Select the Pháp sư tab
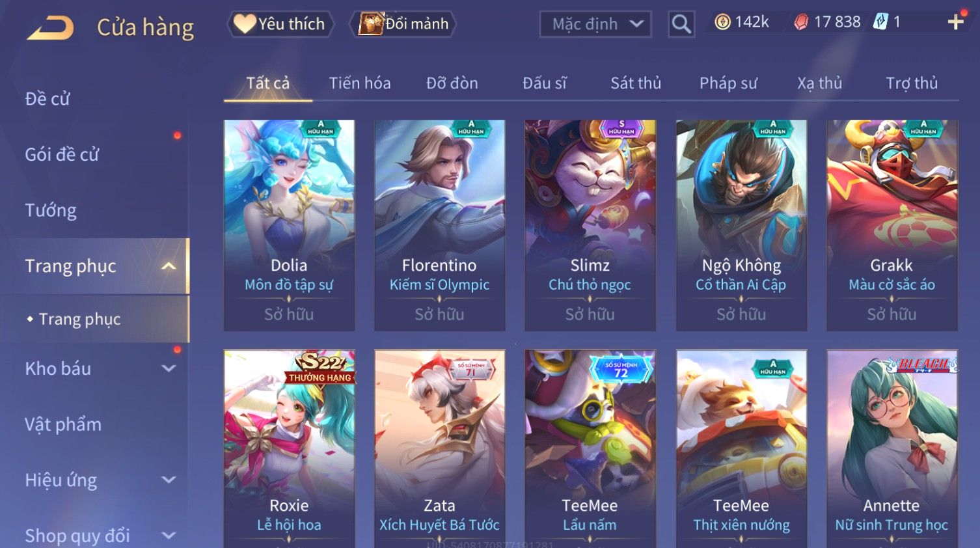The image size is (980, 548). pyautogui.click(x=728, y=83)
